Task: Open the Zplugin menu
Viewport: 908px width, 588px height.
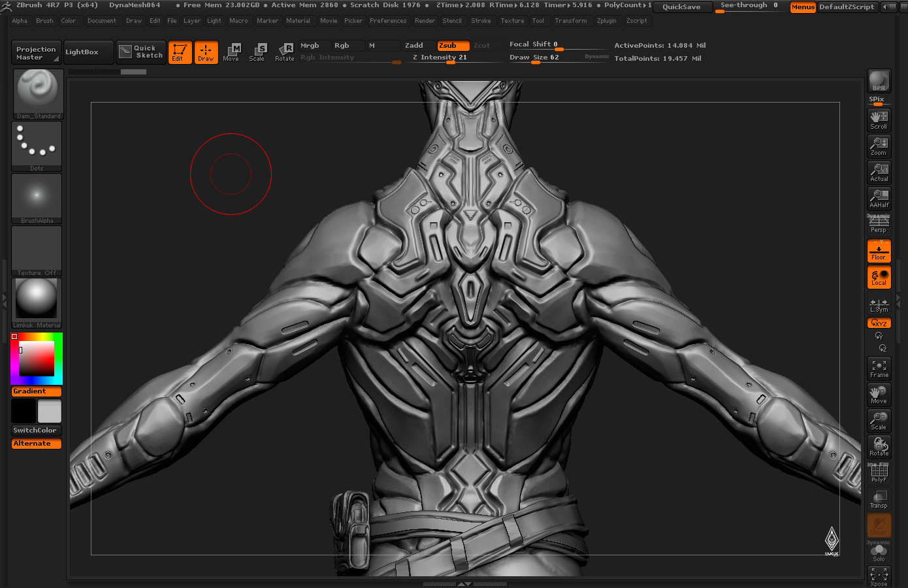Action: coord(606,21)
